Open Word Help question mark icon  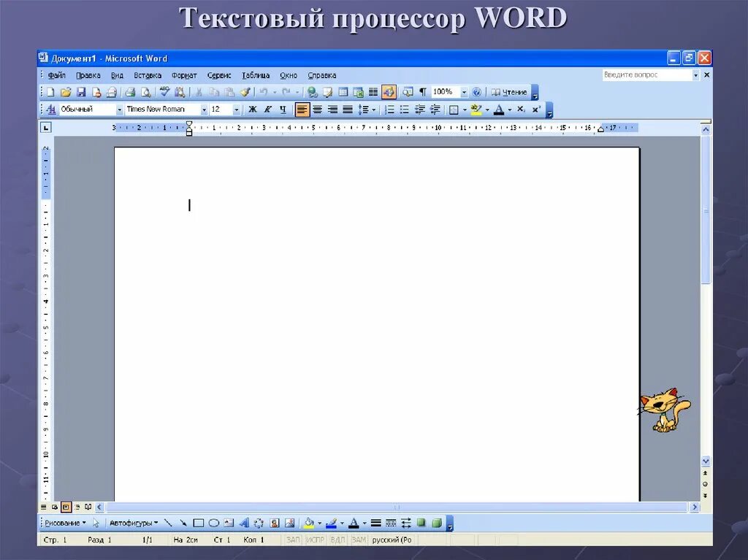pos(476,92)
